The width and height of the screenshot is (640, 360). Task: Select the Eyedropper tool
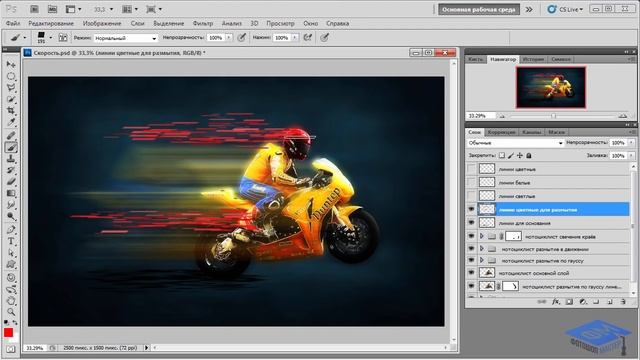11,122
